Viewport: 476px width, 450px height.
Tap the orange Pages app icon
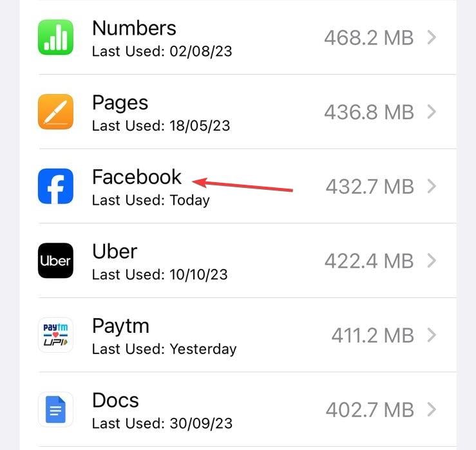[x=55, y=111]
